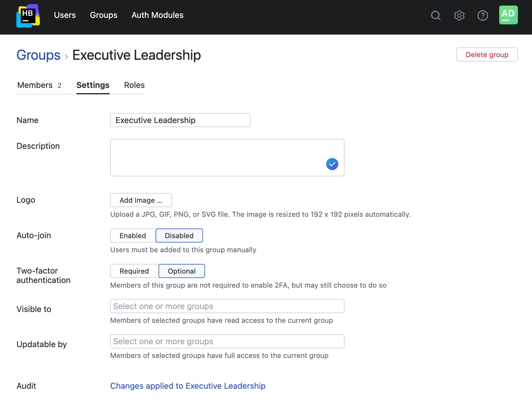Open the settings gear icon

[459, 16]
